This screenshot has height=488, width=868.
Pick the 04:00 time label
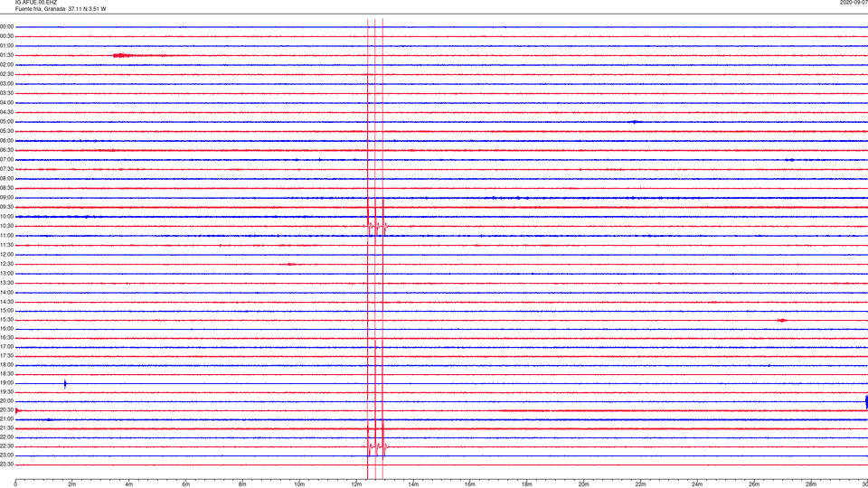(6, 102)
